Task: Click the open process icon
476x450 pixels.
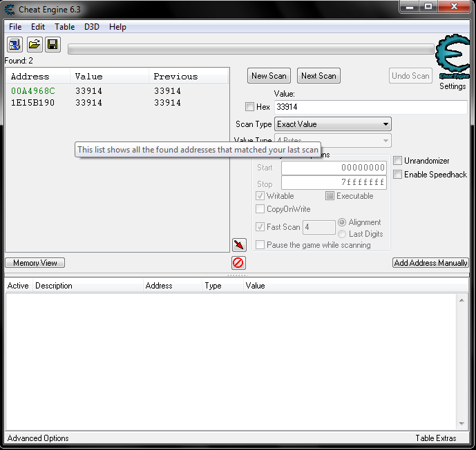Action: pyautogui.click(x=15, y=45)
